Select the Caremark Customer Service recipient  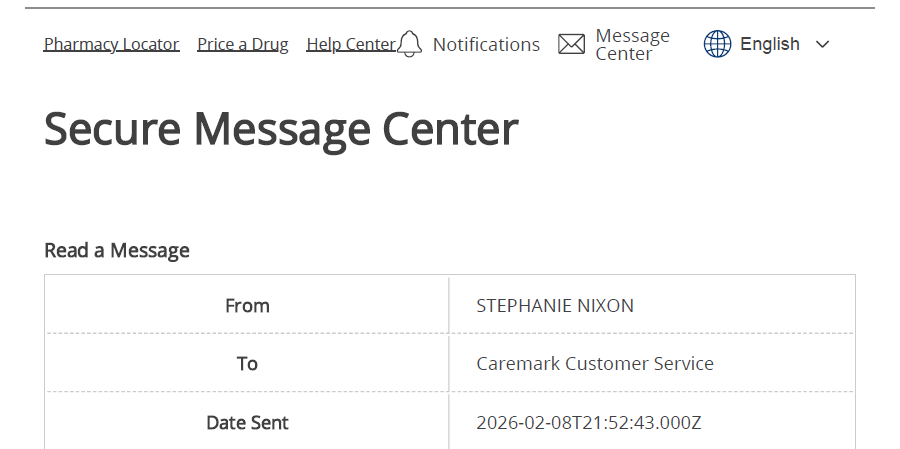click(x=595, y=363)
